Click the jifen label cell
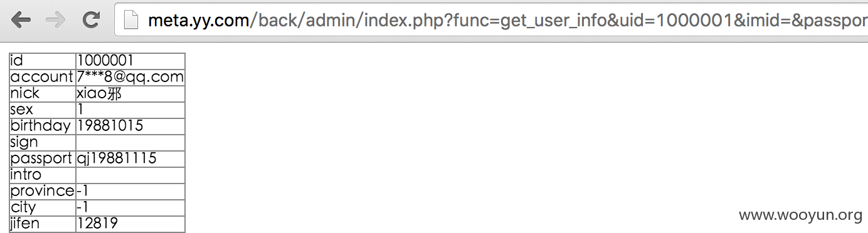Image resolution: width=868 pixels, height=233 pixels. (43, 224)
